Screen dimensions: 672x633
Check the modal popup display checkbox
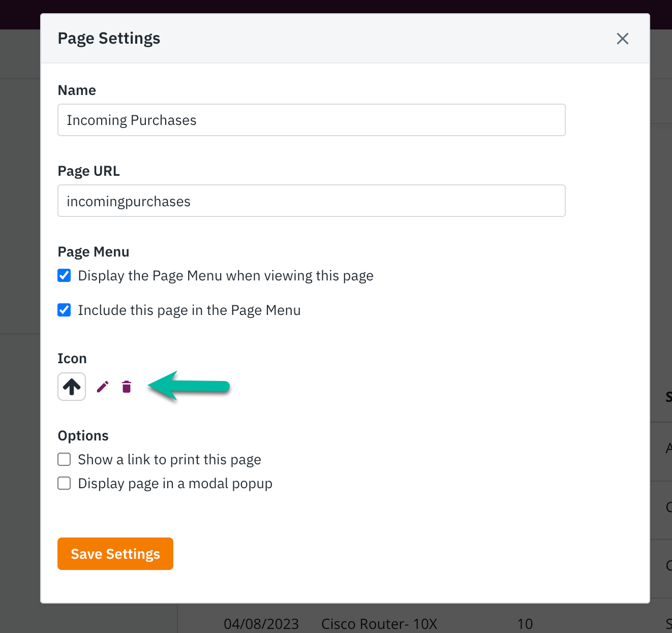click(x=64, y=483)
